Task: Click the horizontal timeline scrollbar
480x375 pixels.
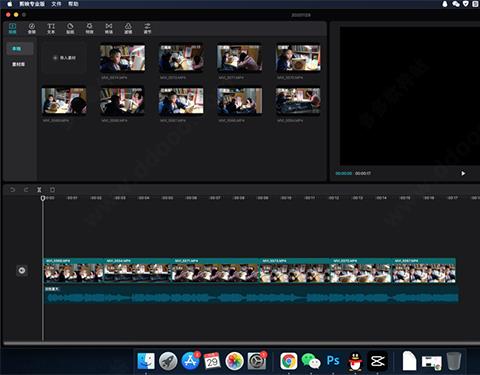Action: (242, 343)
